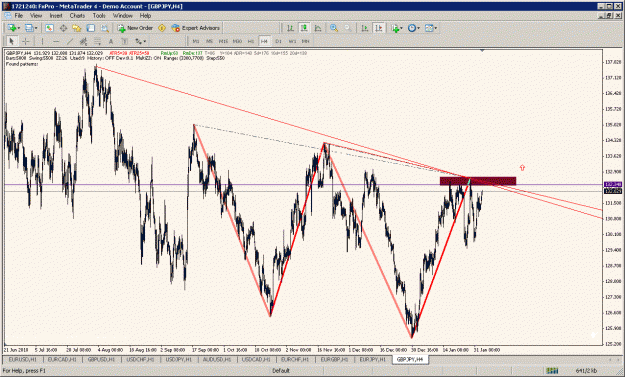This screenshot has width=625, height=377.
Task: Select the Text Label tool
Action: click(x=124, y=41)
